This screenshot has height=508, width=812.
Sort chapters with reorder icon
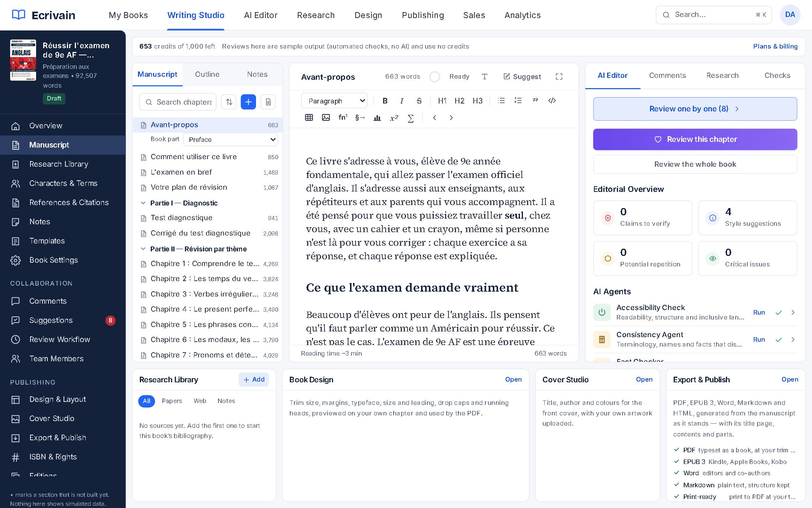[x=229, y=102]
